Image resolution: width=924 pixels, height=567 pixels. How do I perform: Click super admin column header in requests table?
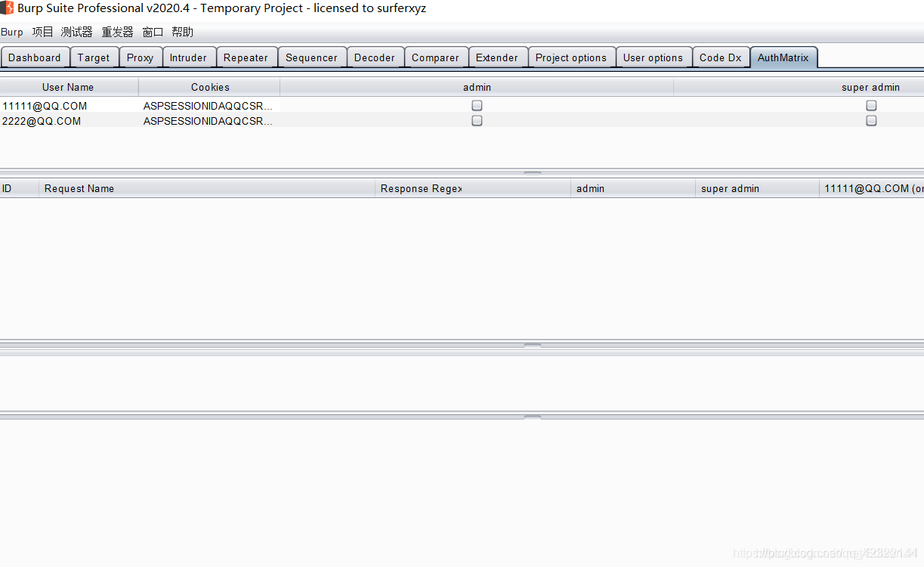[x=757, y=188]
